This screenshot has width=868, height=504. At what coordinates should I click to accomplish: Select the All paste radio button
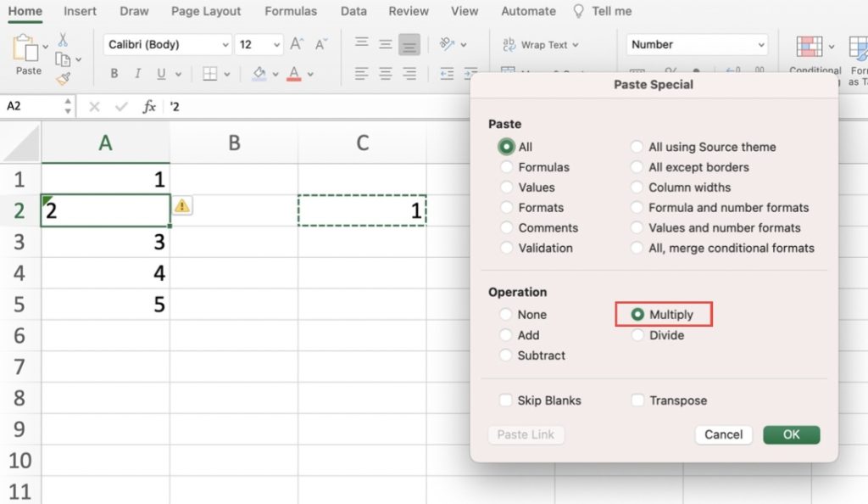tap(506, 147)
